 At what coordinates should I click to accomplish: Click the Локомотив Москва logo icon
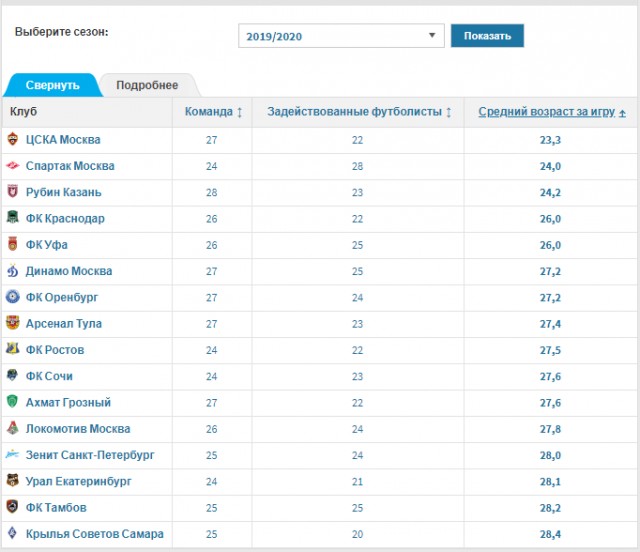coord(13,428)
